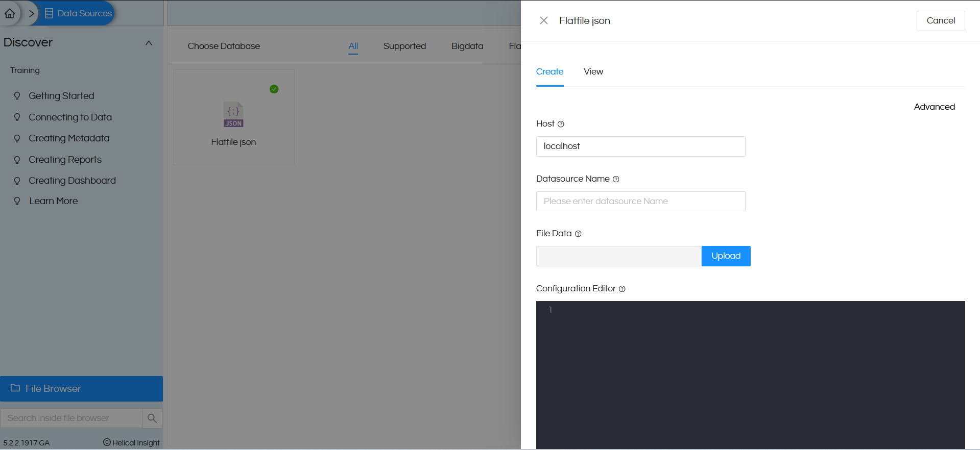This screenshot has width=980, height=450.
Task: Select the Supported database filter tab
Action: click(404, 46)
